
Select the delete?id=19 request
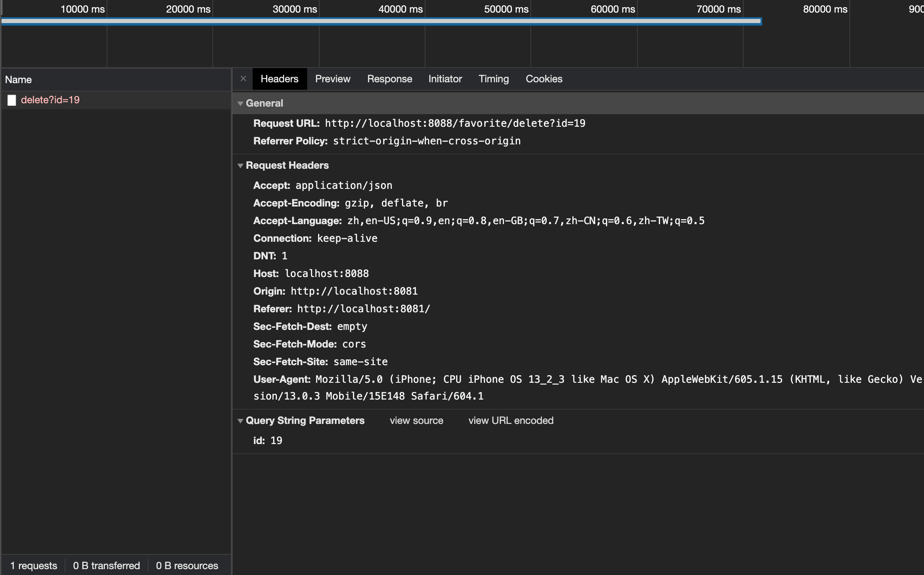pos(50,100)
